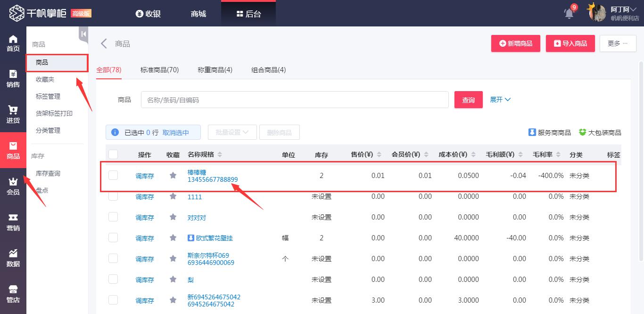Screen dimensions: 644x314
Task: Open the 批量设置 dropdown
Action: pos(232,133)
